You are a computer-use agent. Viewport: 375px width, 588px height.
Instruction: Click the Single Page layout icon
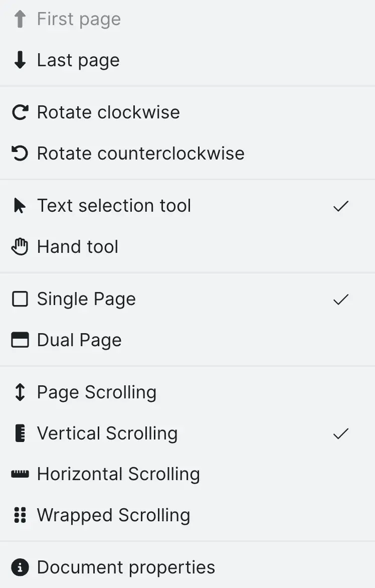tap(20, 299)
